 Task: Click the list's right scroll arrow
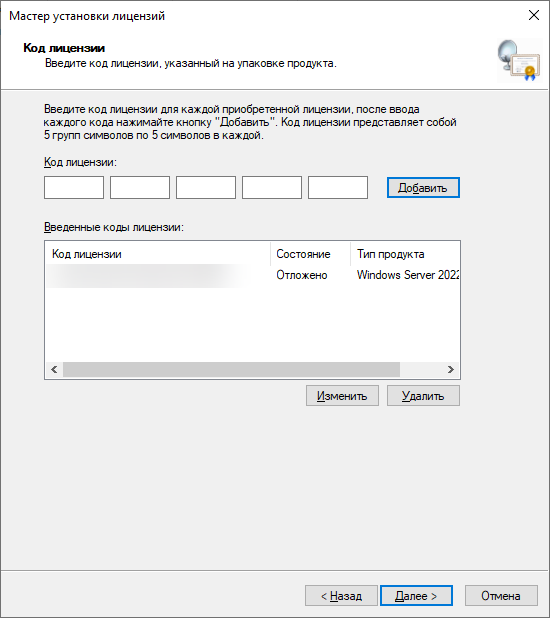click(x=451, y=370)
